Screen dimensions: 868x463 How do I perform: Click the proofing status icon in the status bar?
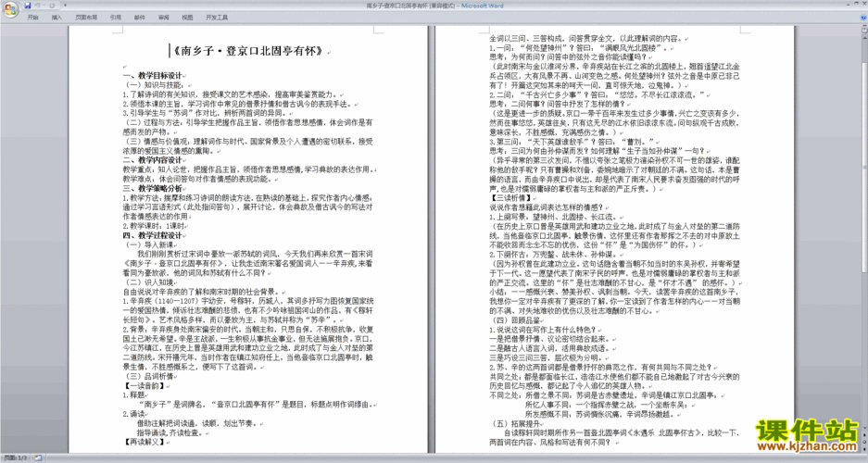point(38,458)
